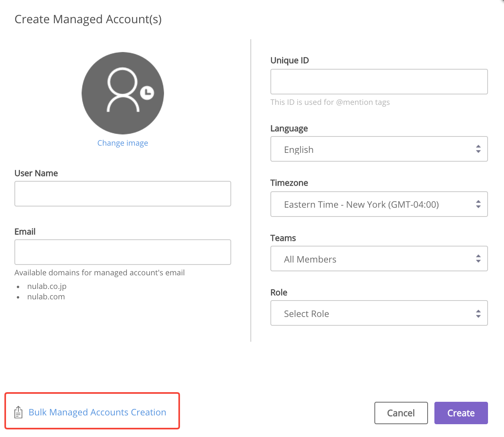Open the Teams dropdown showing All Members
The image size is (504, 437).
click(379, 259)
